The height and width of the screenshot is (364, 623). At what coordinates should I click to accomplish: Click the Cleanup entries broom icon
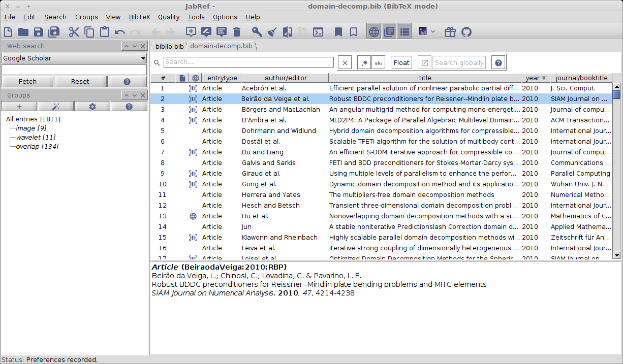(x=272, y=32)
